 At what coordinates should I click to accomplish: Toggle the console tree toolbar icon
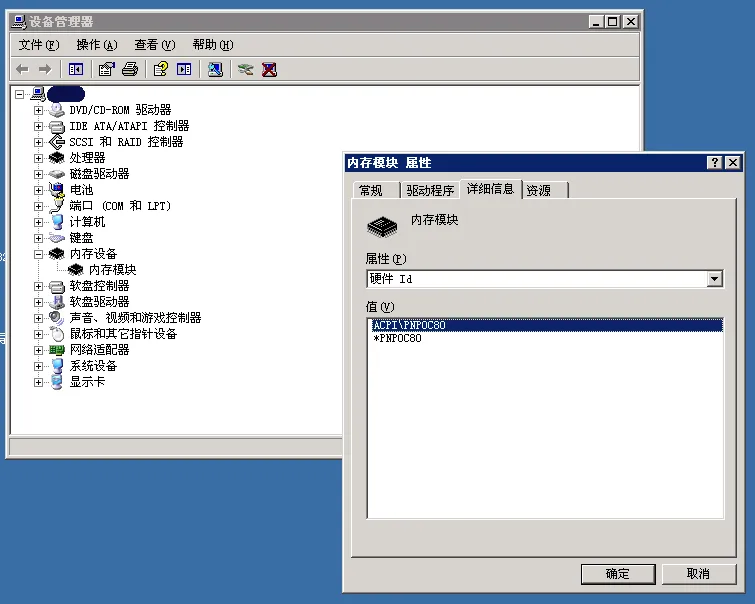[x=76, y=69]
